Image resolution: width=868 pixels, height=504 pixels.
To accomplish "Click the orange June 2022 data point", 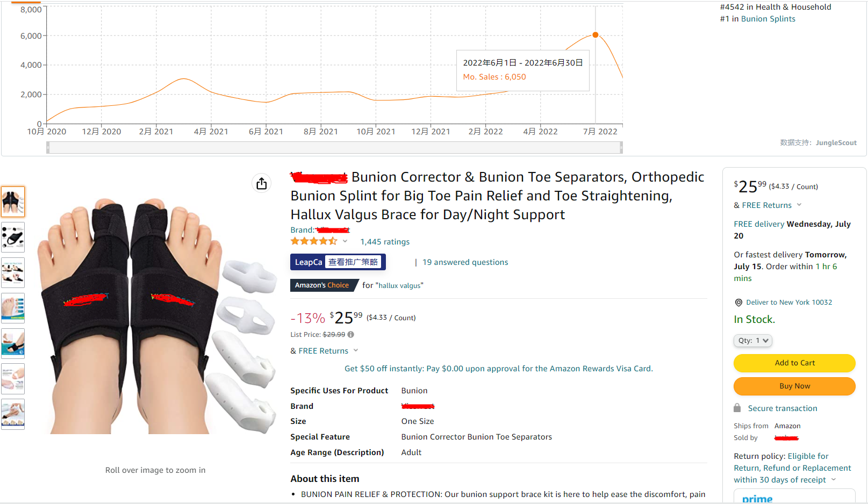I will 596,35.
